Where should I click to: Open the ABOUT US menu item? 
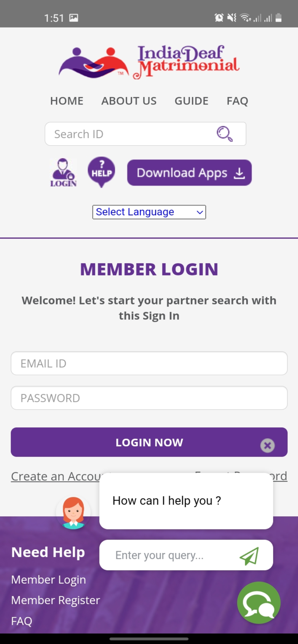129,101
